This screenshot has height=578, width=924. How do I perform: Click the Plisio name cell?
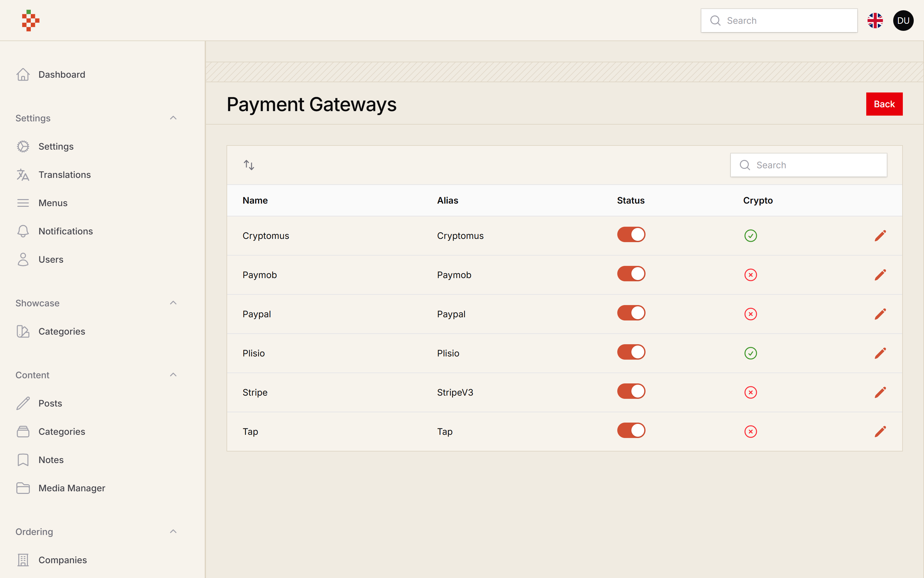(x=253, y=353)
